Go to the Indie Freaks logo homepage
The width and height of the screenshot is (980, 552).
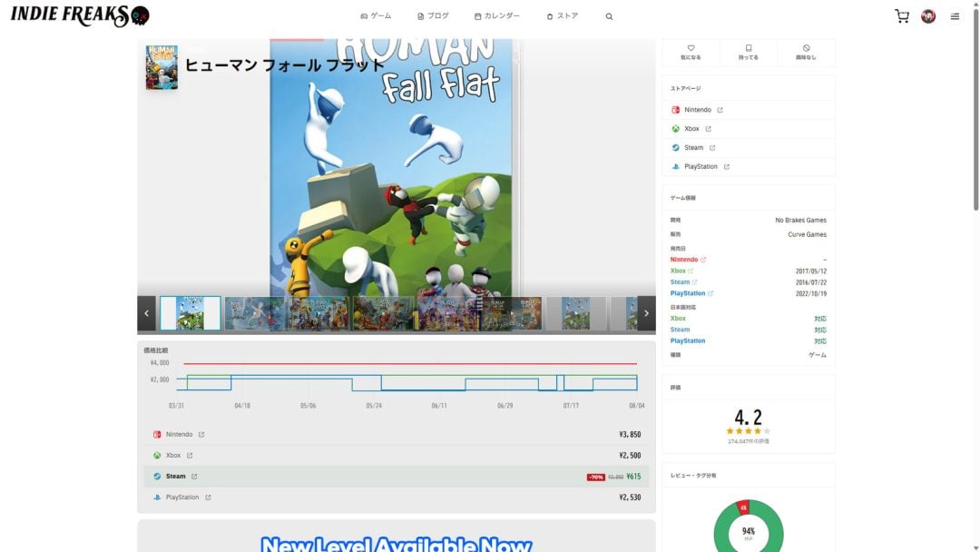click(x=80, y=15)
